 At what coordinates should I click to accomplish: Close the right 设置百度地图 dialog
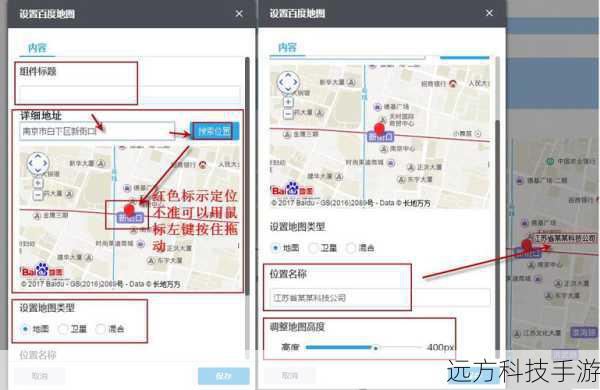(489, 13)
